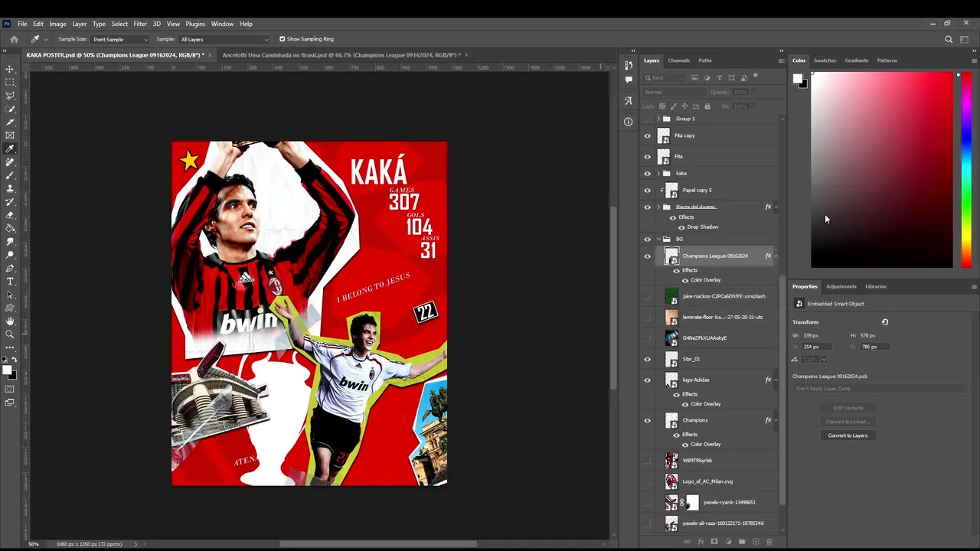
Task: Click the Home icon in options bar
Action: [14, 39]
